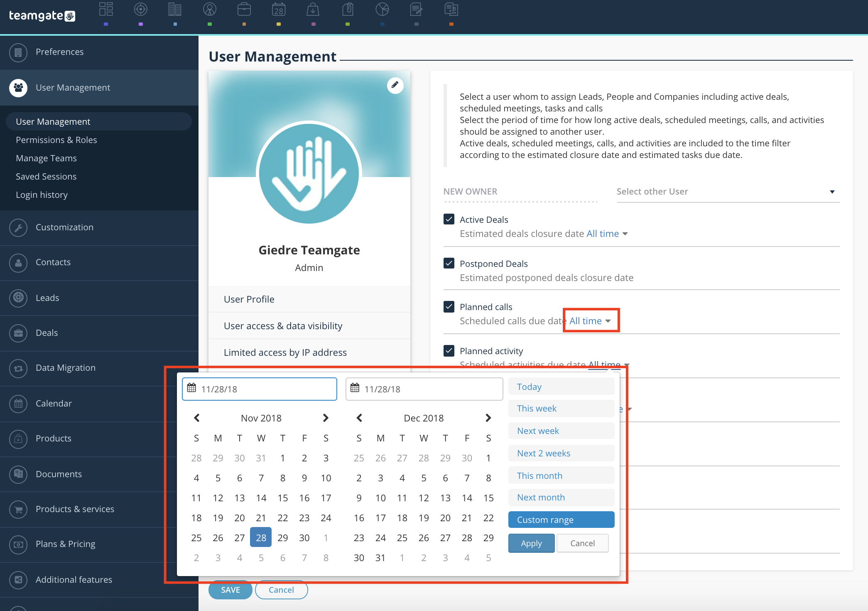
Task: Uncheck the Active Deals checkbox
Action: point(449,219)
